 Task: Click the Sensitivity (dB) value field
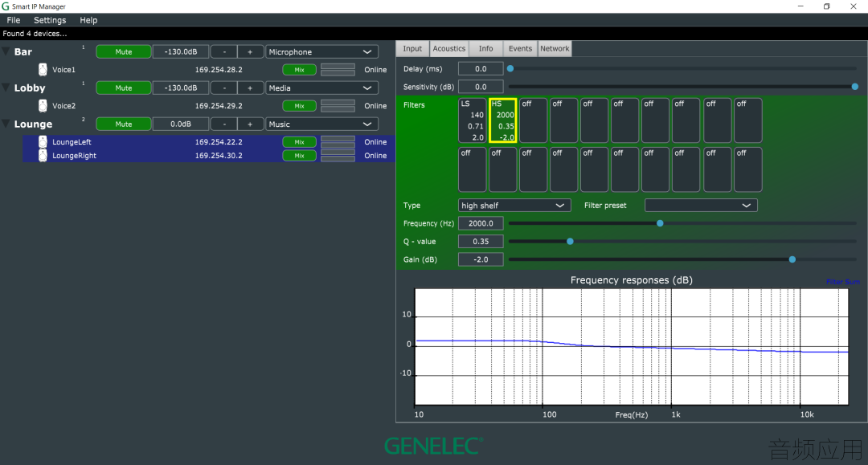tap(481, 87)
